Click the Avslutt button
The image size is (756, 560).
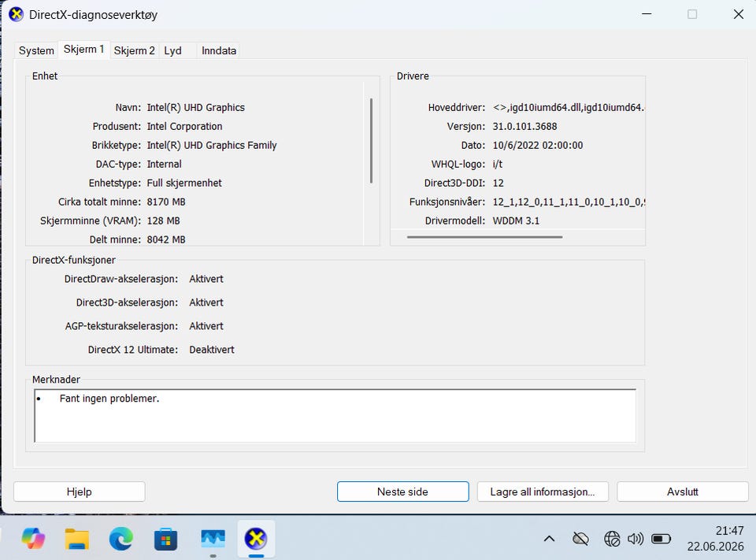click(x=682, y=491)
